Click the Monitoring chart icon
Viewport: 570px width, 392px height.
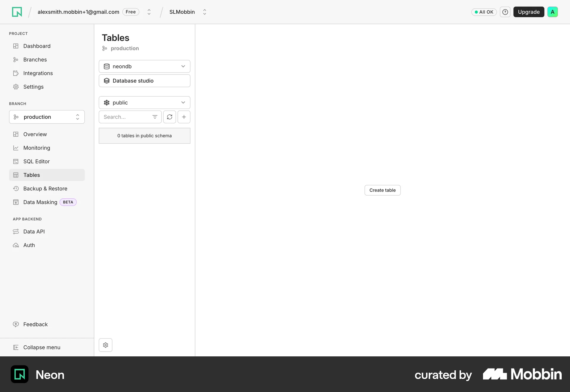[x=16, y=148]
